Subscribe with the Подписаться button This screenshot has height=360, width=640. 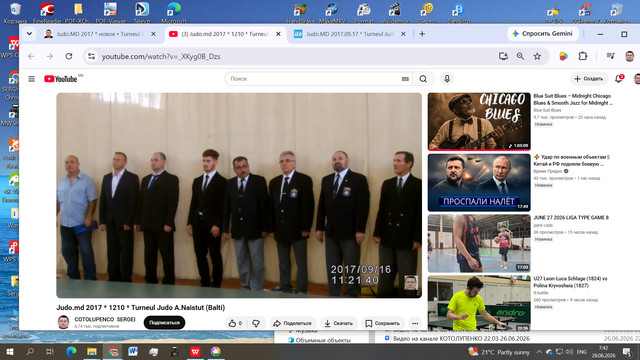164,322
